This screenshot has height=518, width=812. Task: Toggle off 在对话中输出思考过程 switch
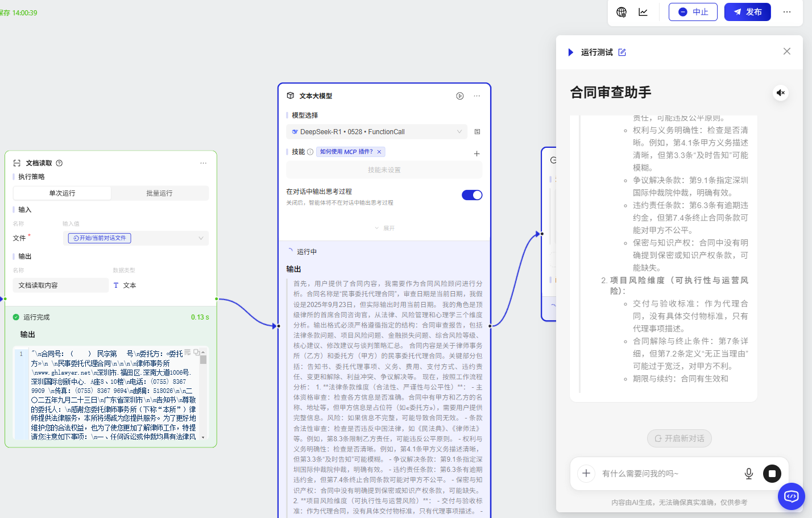(471, 195)
